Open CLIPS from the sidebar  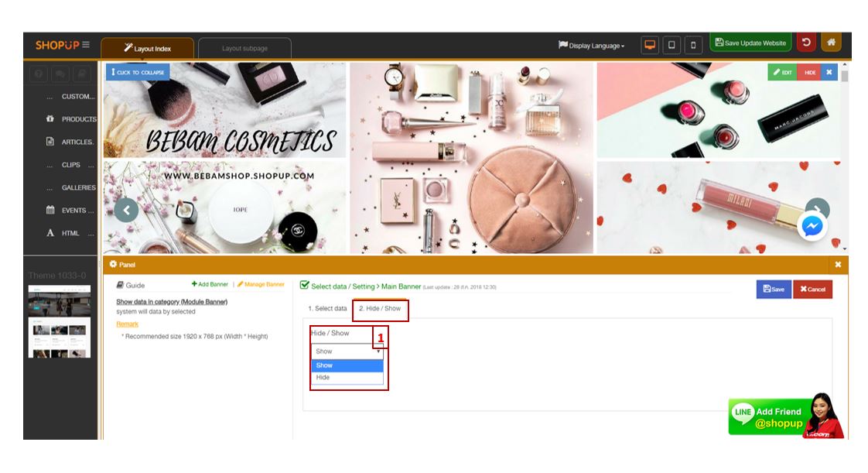[70, 164]
